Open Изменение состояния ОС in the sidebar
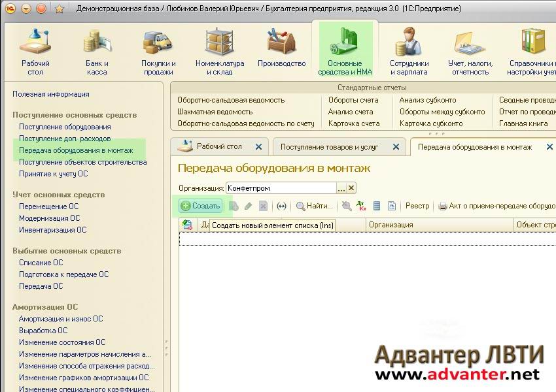This screenshot has height=392, width=556. pyautogui.click(x=62, y=342)
